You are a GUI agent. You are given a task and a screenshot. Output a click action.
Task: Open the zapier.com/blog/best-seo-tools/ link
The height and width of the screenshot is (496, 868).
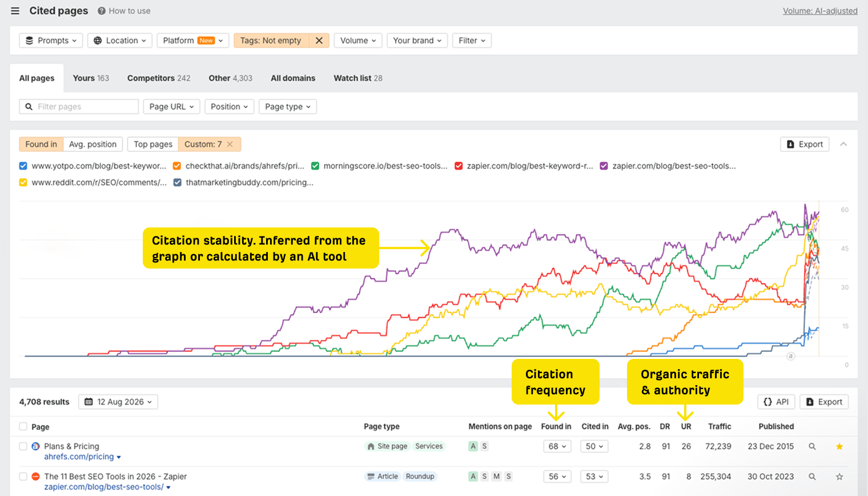point(104,487)
